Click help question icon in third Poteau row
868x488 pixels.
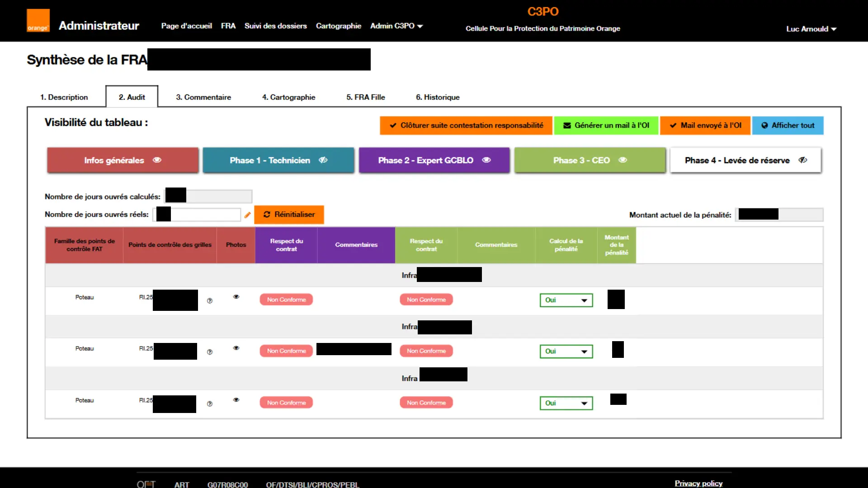pyautogui.click(x=210, y=404)
